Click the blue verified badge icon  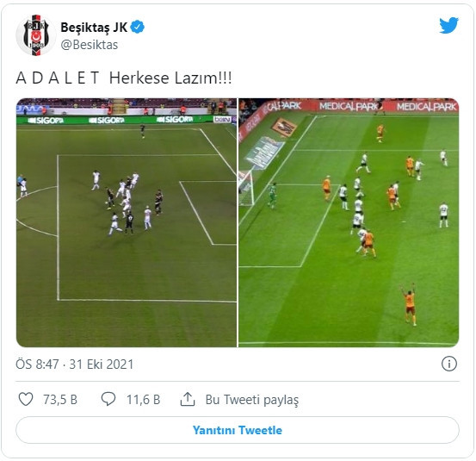tap(137, 27)
